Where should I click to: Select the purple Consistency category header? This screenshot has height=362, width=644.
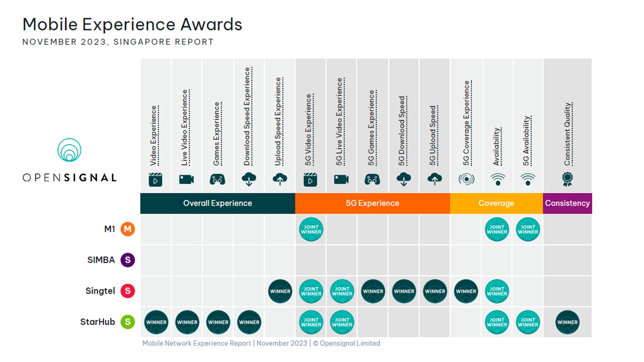point(567,203)
